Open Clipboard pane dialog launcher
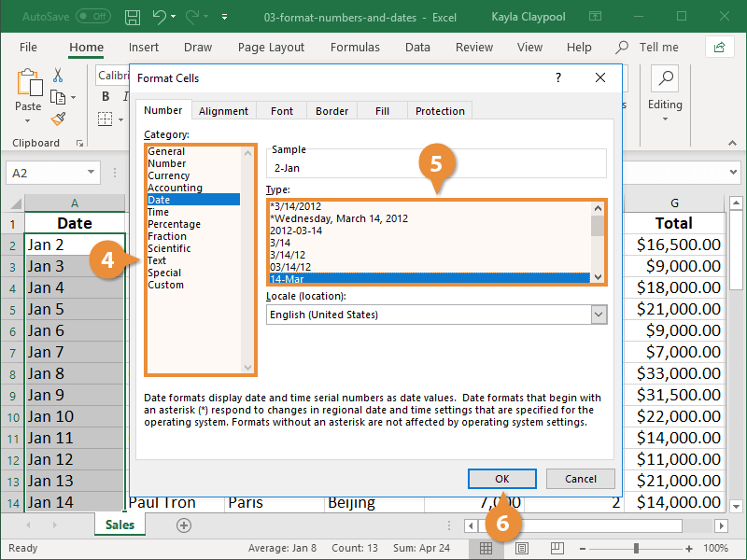This screenshot has height=560, width=747. click(79, 143)
